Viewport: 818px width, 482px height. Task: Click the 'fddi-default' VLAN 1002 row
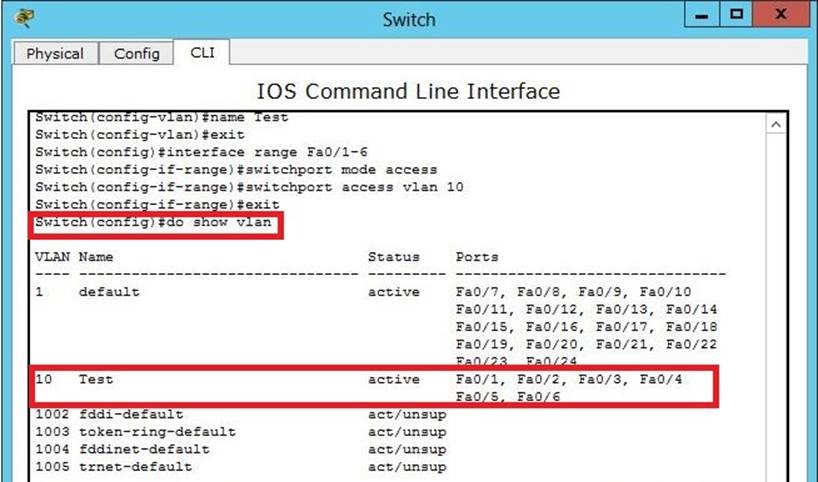(240, 415)
